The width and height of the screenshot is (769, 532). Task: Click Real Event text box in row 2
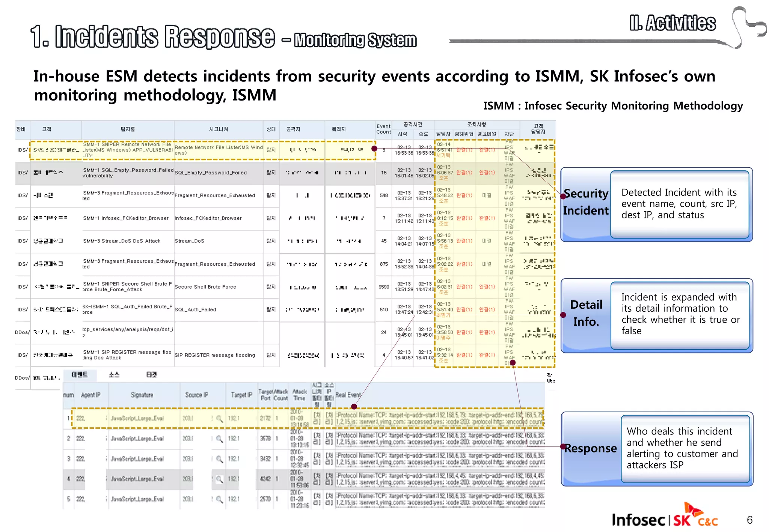[x=439, y=439]
